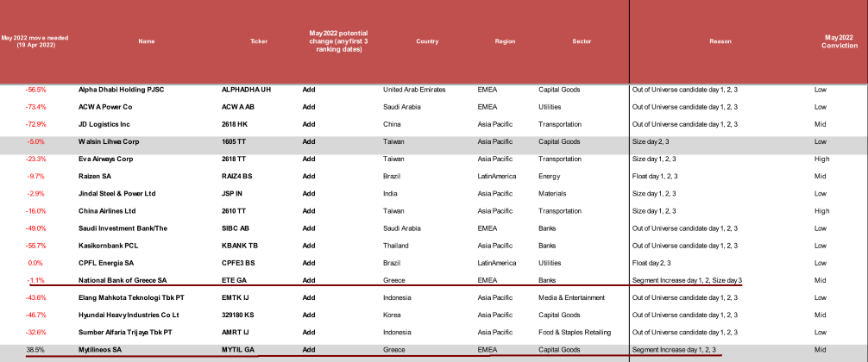Click the -73.4% move value
This screenshot has height=362, width=868.
click(x=35, y=107)
